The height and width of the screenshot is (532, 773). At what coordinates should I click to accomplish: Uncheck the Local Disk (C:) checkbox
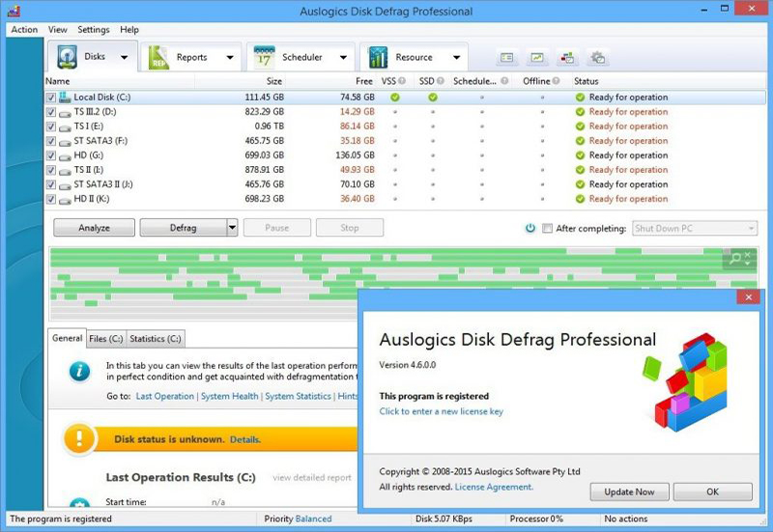(51, 98)
